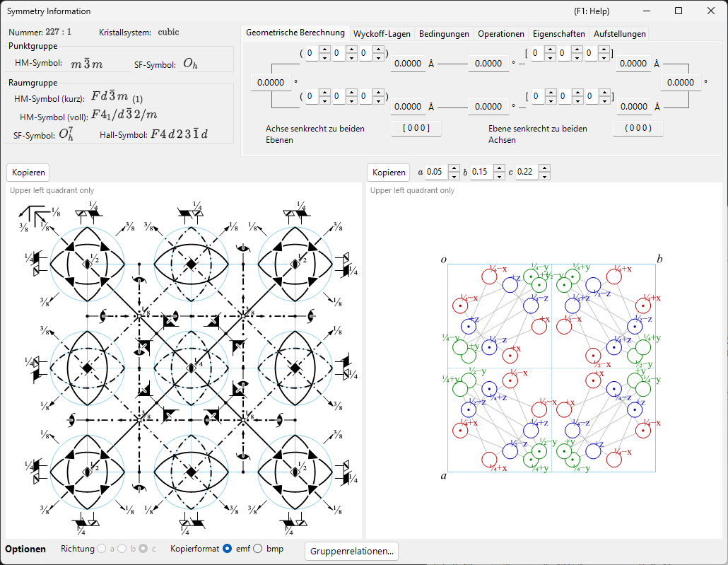Decrease last index of lower direction [uvw]
Screen dimensions: 728x565
(x=604, y=101)
